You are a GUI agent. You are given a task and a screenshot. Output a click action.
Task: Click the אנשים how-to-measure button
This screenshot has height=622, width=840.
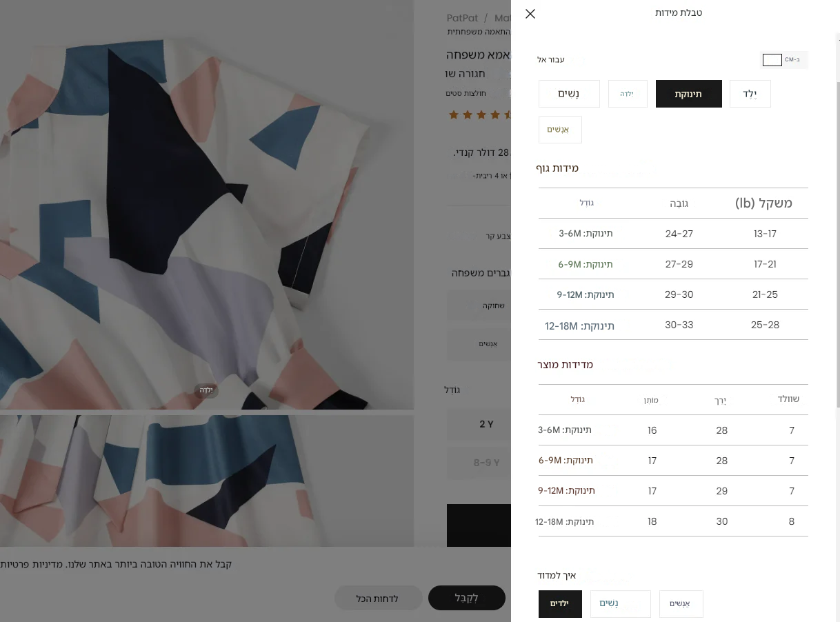pyautogui.click(x=681, y=604)
